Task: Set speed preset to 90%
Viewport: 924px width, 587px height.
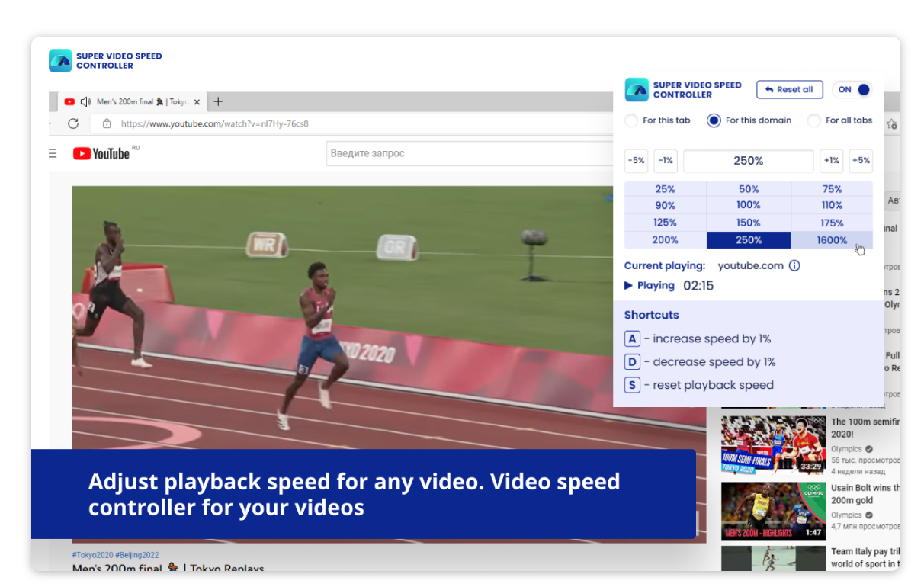Action: 665,205
